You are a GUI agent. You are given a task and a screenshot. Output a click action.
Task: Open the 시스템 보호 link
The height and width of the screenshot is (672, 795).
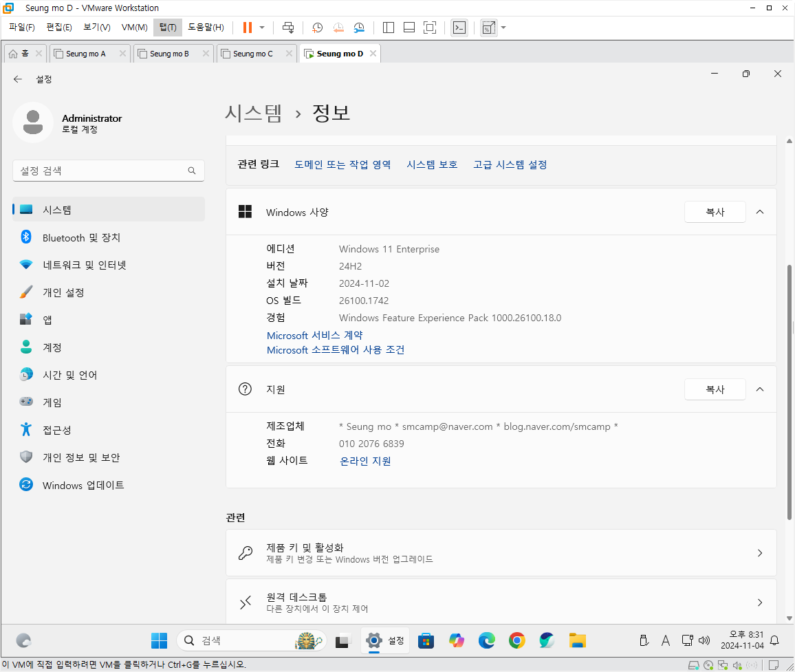point(432,164)
